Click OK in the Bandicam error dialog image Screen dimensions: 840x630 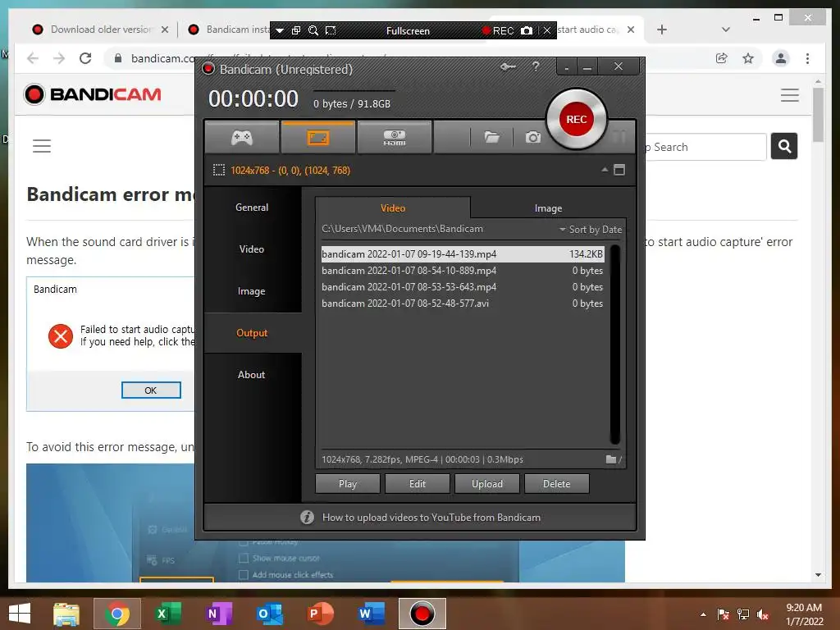click(x=151, y=390)
